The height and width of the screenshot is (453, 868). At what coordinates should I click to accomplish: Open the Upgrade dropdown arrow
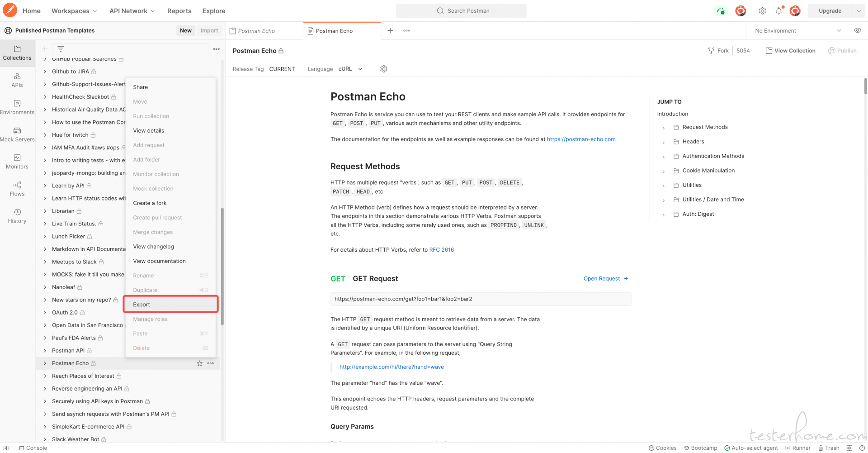(859, 11)
